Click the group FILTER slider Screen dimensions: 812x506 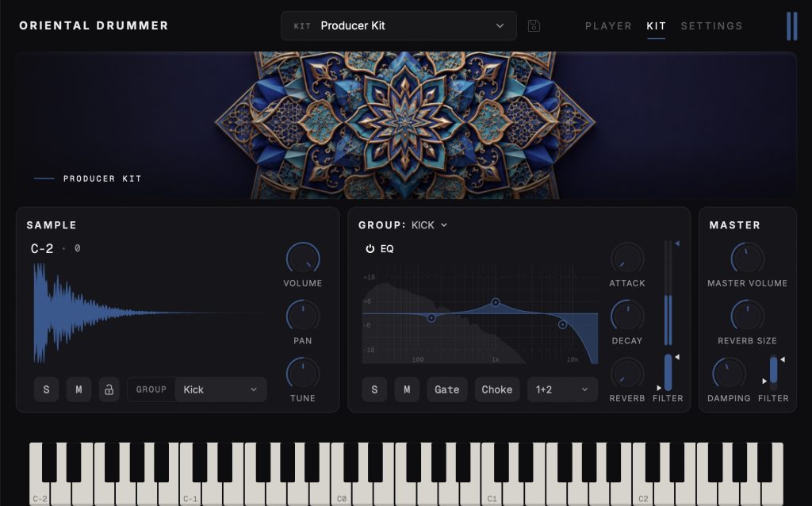click(x=668, y=373)
